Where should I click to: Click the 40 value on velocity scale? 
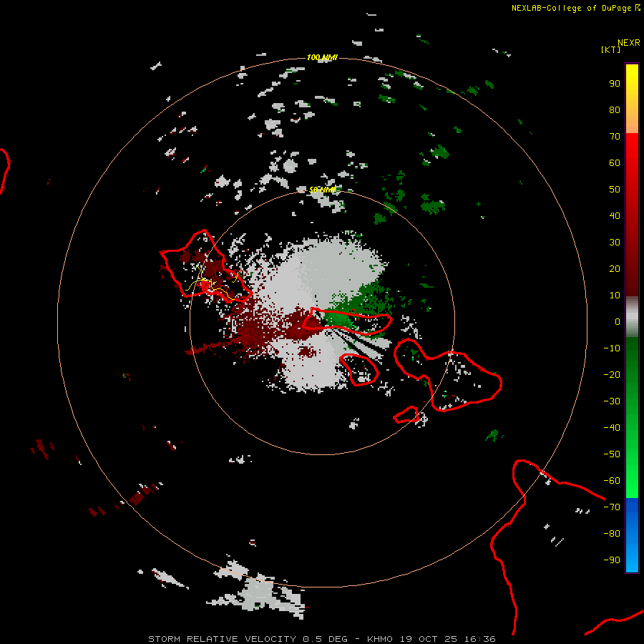point(615,215)
